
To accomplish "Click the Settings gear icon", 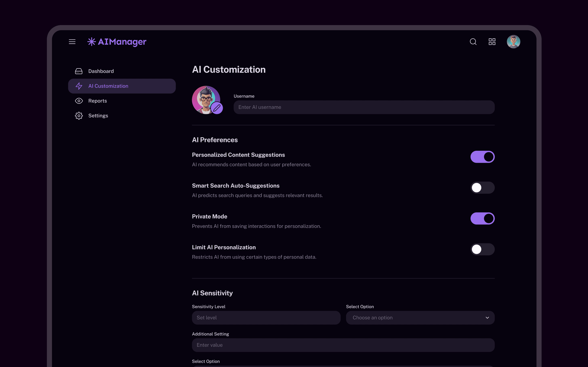I will pos(79,116).
